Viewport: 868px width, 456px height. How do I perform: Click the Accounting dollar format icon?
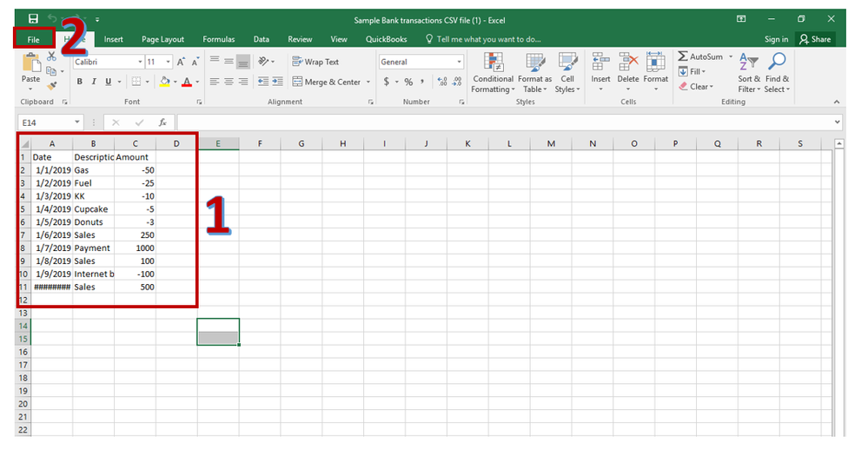[387, 82]
